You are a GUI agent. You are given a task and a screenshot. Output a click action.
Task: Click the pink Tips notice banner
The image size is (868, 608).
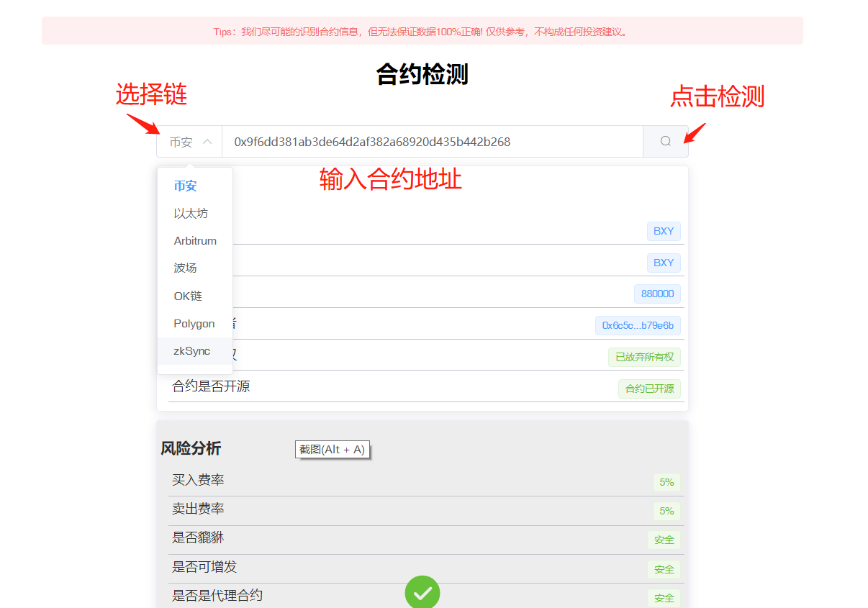(422, 31)
